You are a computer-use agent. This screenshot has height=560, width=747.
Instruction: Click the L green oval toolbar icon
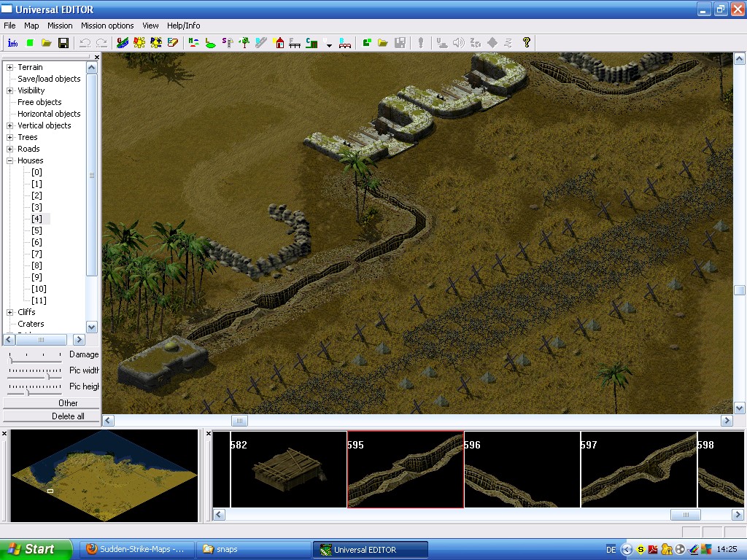click(210, 43)
